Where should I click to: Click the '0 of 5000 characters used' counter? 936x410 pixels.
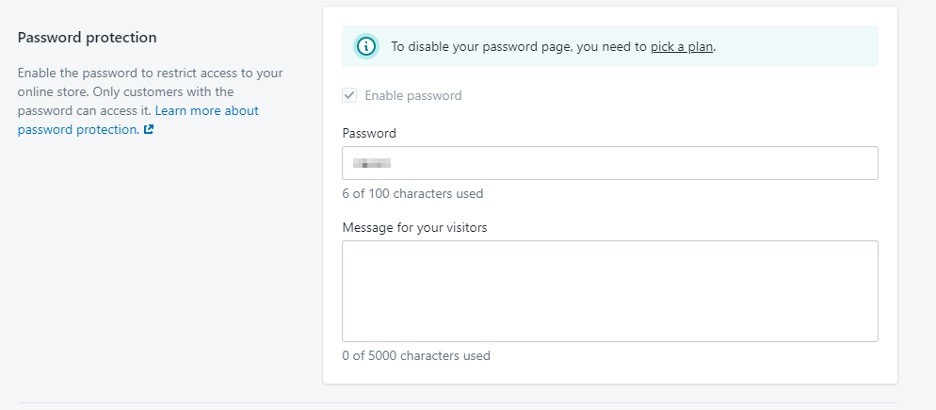[416, 356]
